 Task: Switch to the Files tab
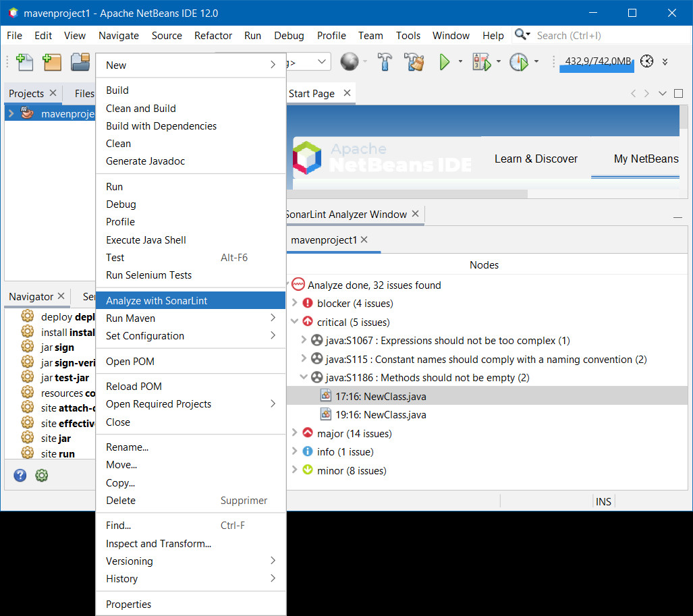coord(84,94)
